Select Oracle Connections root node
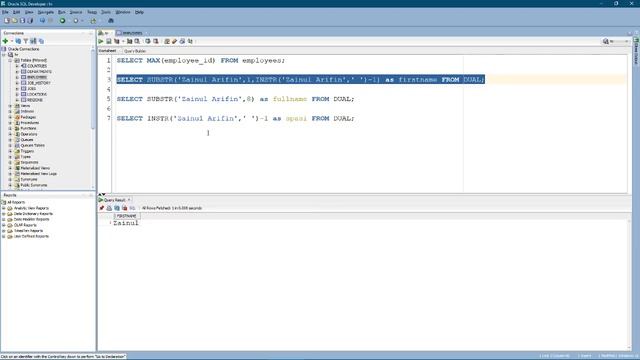 [24, 49]
